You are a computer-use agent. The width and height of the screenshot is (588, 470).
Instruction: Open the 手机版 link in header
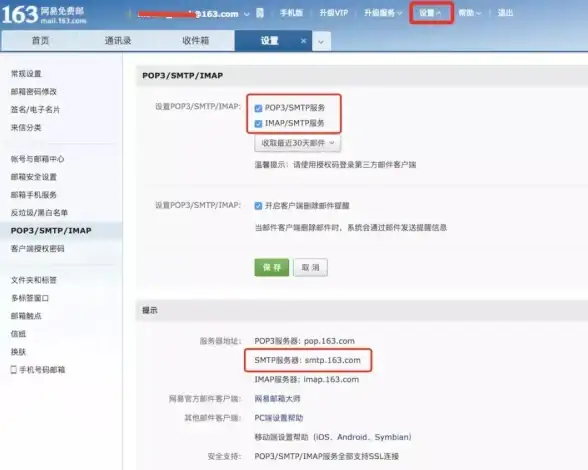291,13
